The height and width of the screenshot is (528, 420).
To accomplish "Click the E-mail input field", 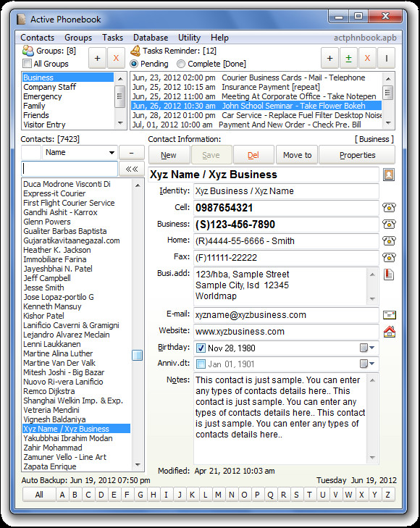I will click(x=286, y=315).
